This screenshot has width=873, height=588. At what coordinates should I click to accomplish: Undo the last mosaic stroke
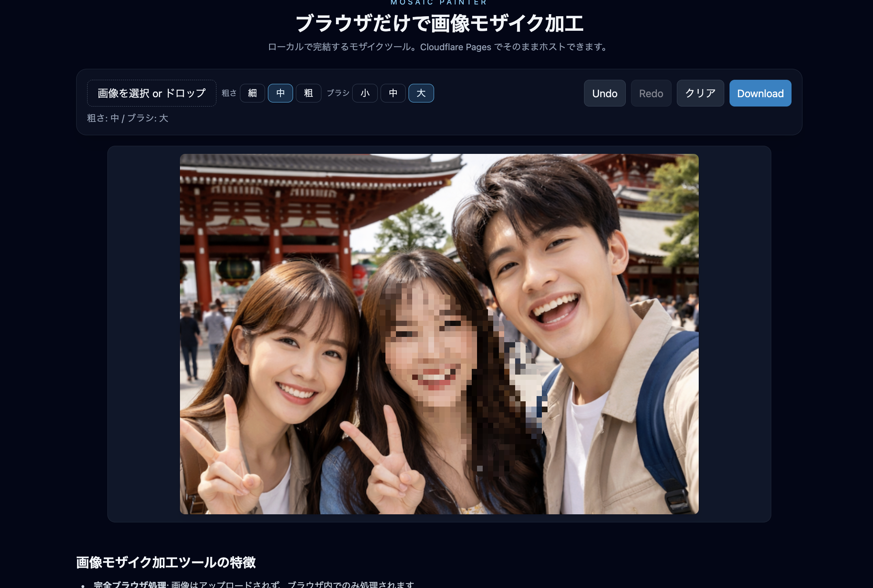tap(604, 93)
